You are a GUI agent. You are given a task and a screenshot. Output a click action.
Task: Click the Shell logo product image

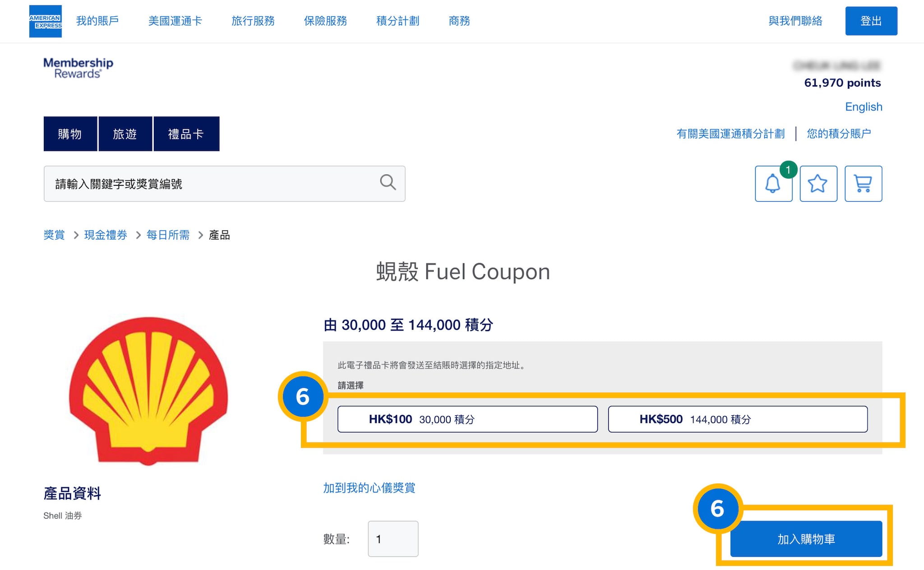pyautogui.click(x=148, y=391)
